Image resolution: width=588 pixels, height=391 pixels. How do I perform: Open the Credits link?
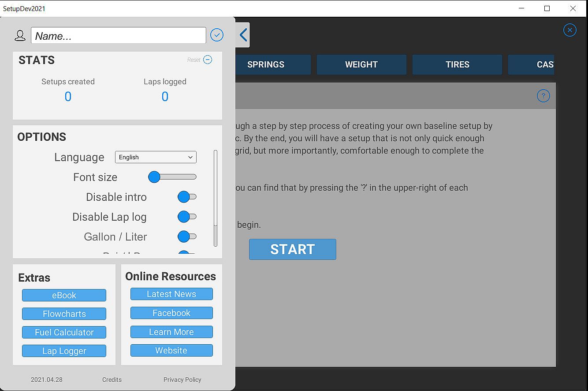(x=112, y=380)
